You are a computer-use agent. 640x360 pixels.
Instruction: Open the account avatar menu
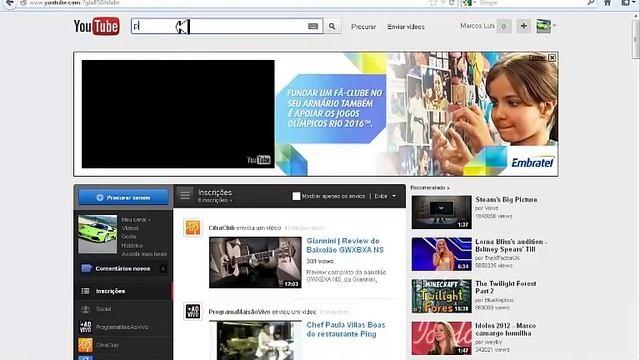(546, 26)
